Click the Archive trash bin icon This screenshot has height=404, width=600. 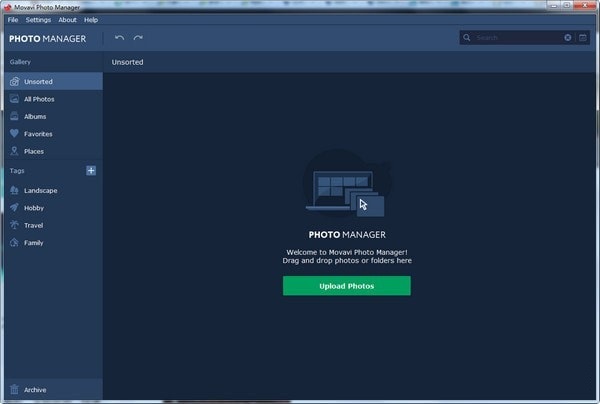[x=15, y=389]
